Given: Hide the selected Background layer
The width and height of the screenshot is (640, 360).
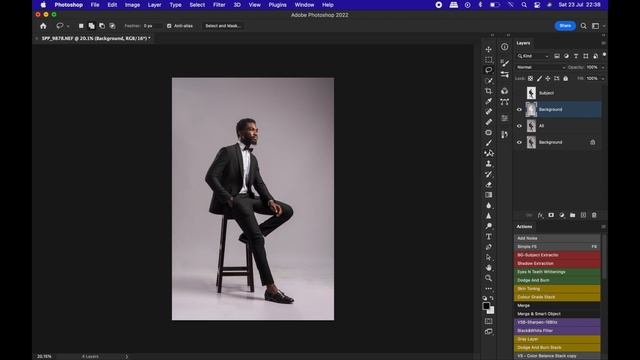Looking at the screenshot, I should (519, 109).
